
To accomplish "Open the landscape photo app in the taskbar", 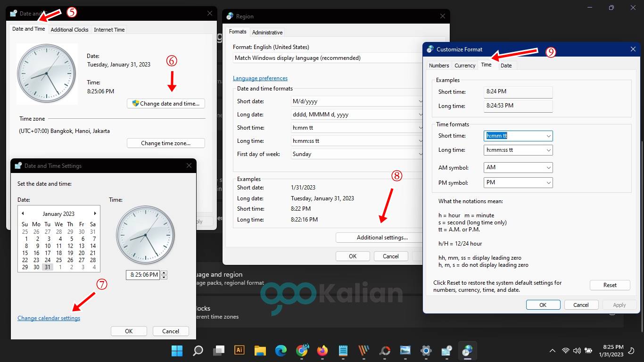I will pos(405,351).
